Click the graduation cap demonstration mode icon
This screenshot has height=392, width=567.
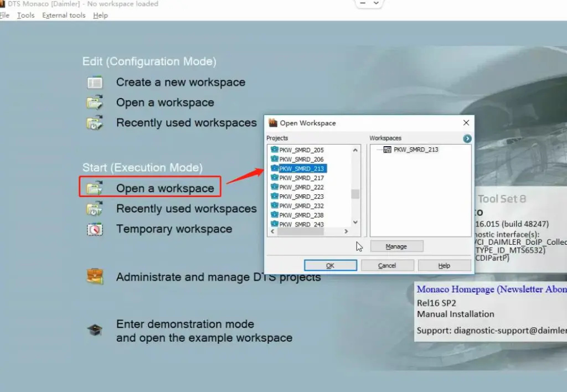pos(95,330)
